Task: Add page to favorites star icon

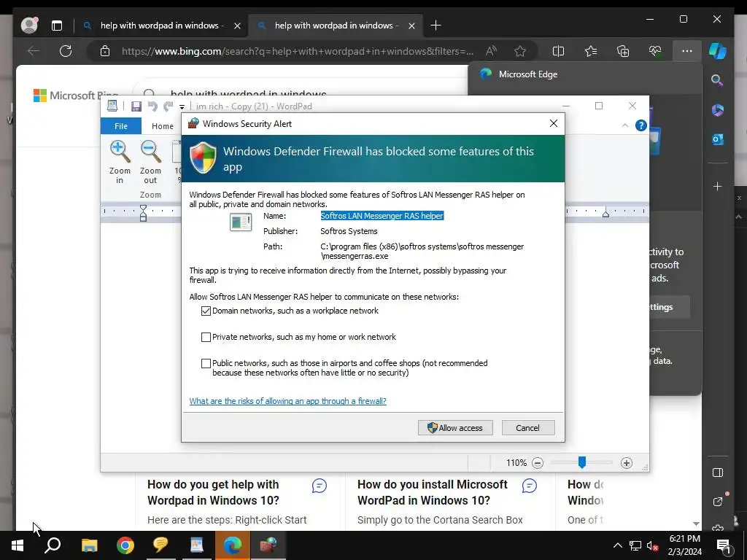Action: [x=520, y=51]
